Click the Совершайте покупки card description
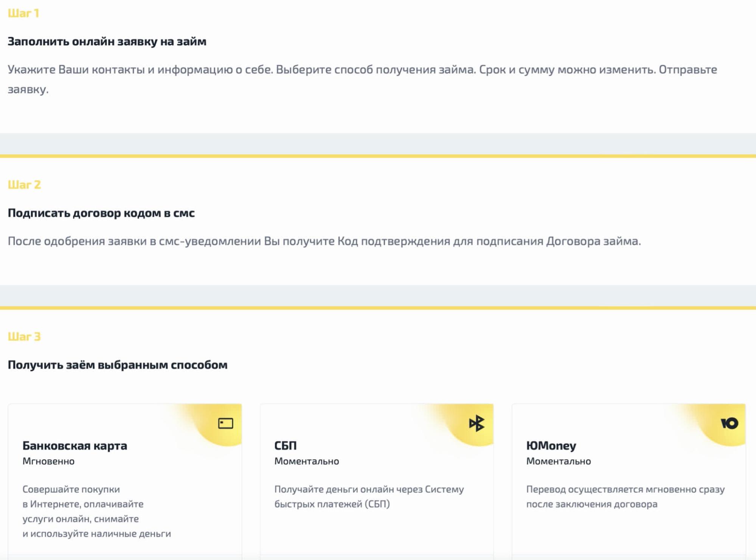 (96, 511)
